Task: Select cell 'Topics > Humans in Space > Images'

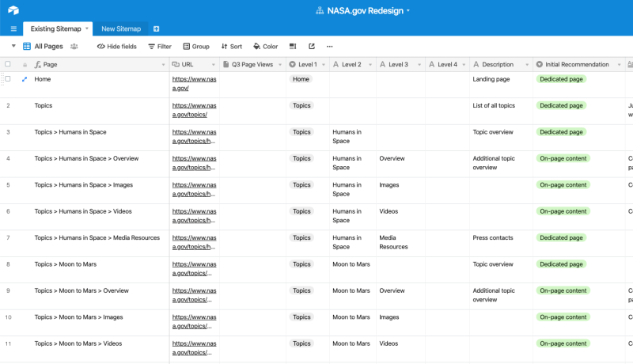Action: pos(84,185)
